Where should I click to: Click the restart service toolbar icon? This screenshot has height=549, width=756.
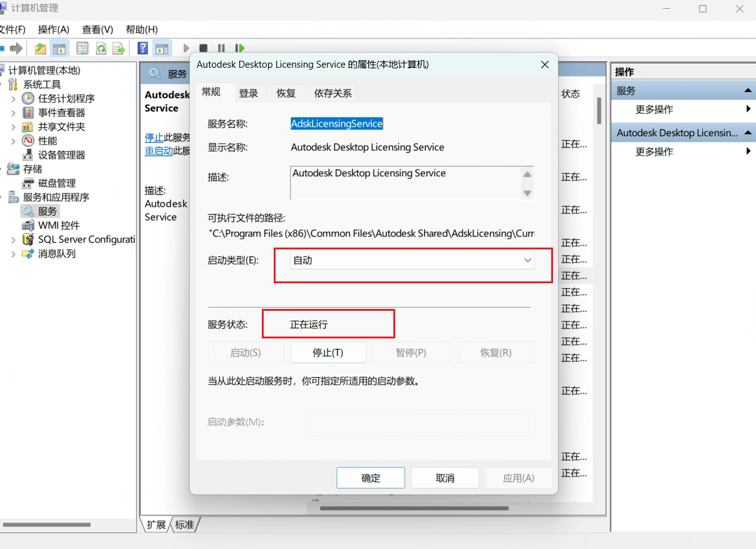click(239, 48)
